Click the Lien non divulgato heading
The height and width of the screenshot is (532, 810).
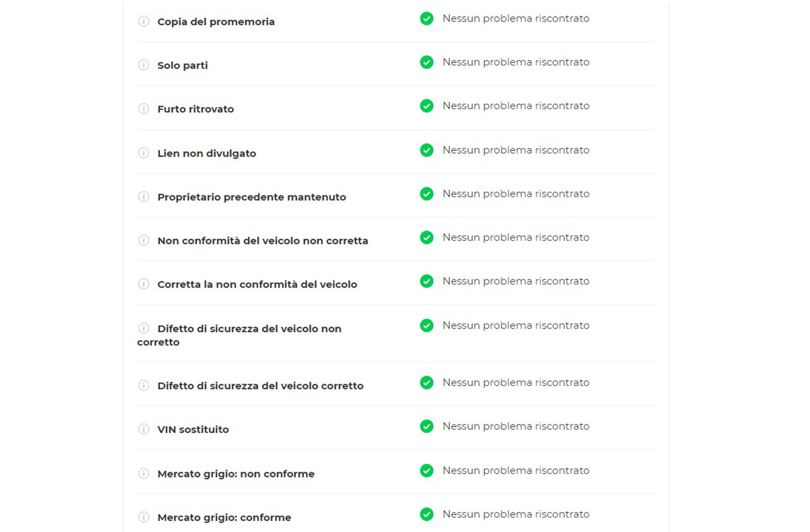coord(207,153)
